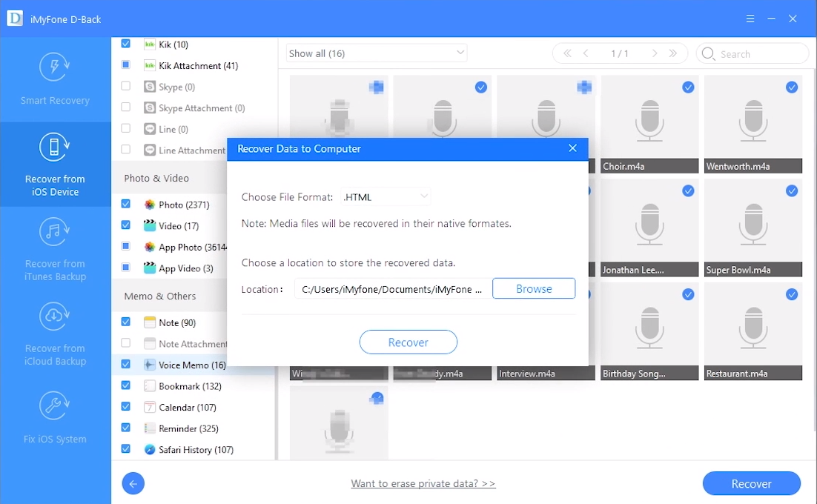The width and height of the screenshot is (817, 504).
Task: Click the vertical scrollbar of the file grid
Action: coord(814,250)
